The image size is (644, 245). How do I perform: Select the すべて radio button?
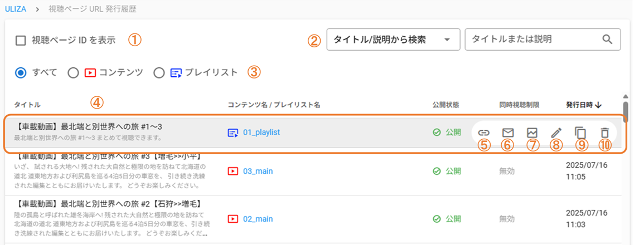coord(20,73)
